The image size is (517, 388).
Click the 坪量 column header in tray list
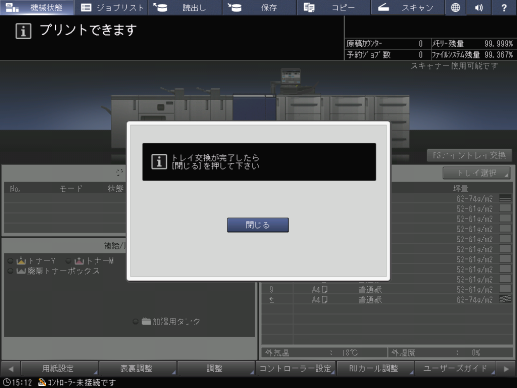(x=460, y=189)
